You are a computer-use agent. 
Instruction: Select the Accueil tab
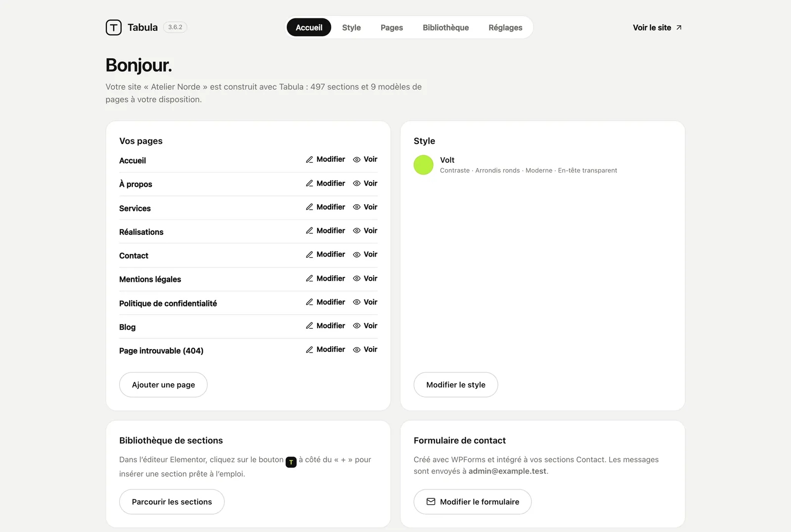click(309, 28)
